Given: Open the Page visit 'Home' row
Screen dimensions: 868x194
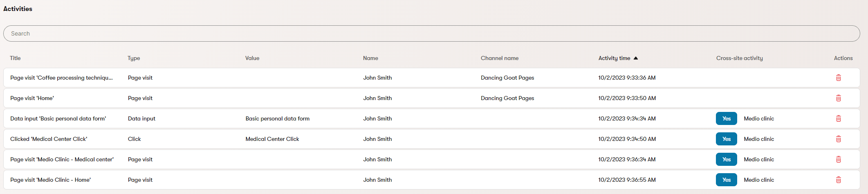Looking at the screenshot, I should coord(32,98).
